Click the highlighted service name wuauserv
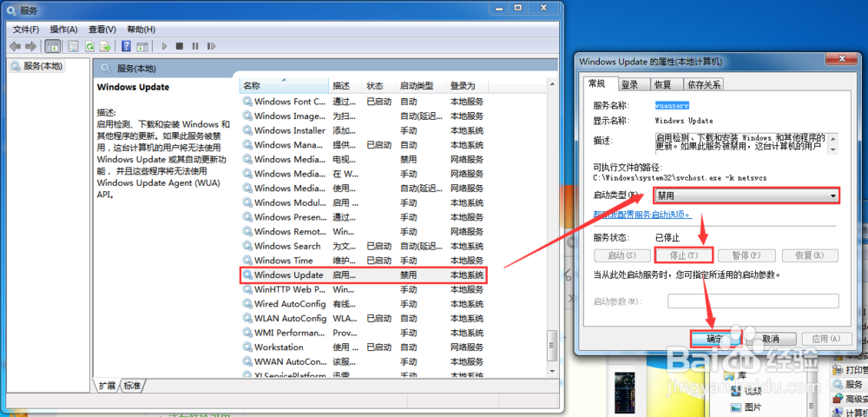Image resolution: width=868 pixels, height=417 pixels. tap(672, 104)
